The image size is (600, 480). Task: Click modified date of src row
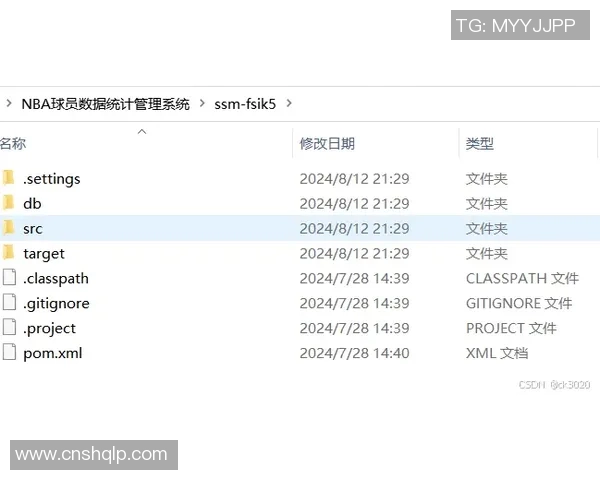click(354, 229)
